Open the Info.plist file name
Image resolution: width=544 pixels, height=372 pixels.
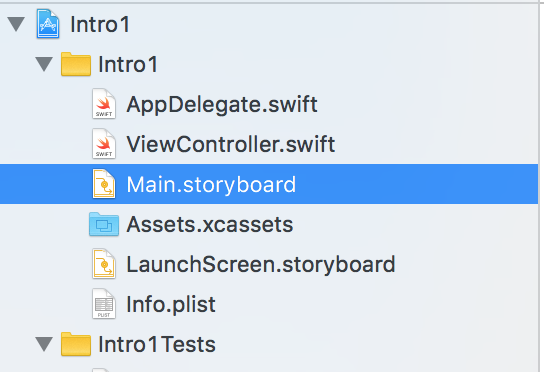click(x=171, y=304)
